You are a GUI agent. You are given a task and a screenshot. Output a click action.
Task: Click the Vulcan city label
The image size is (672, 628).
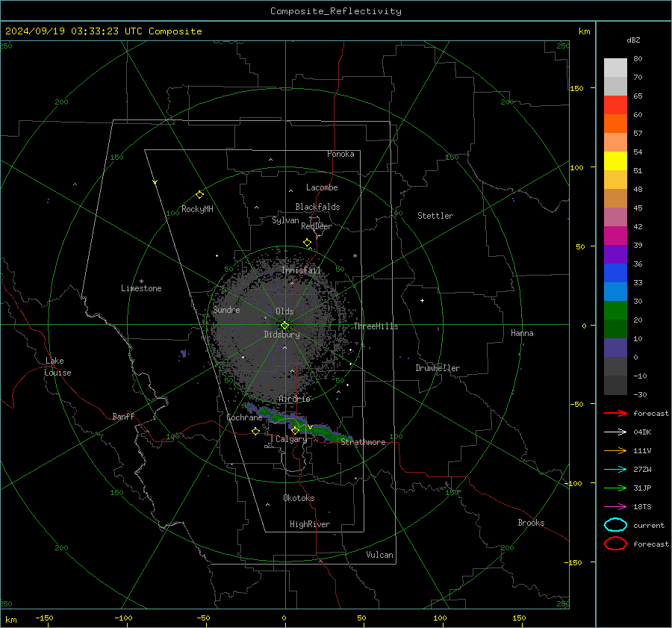point(379,555)
